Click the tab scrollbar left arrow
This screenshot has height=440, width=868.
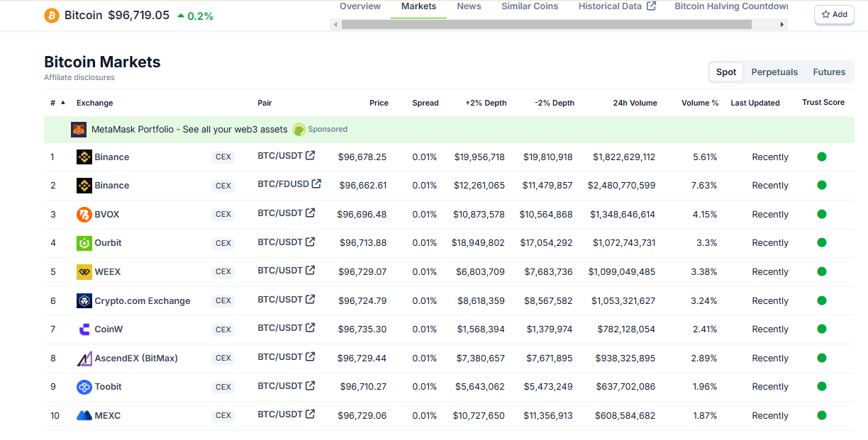[335, 24]
